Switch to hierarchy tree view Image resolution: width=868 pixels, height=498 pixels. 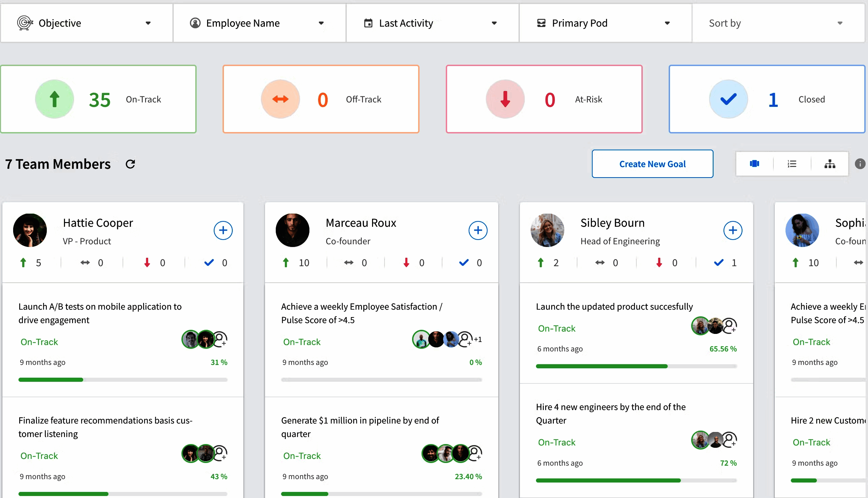830,163
